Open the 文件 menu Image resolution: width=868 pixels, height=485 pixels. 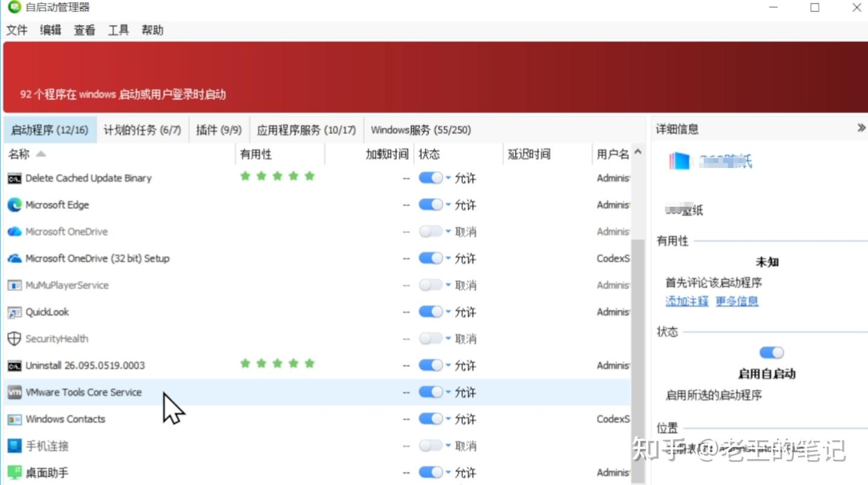pos(17,30)
